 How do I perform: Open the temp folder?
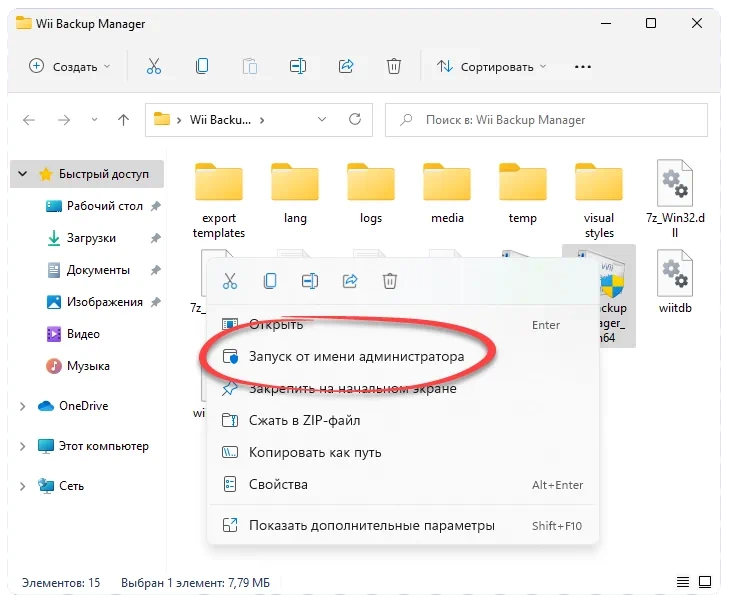(523, 193)
